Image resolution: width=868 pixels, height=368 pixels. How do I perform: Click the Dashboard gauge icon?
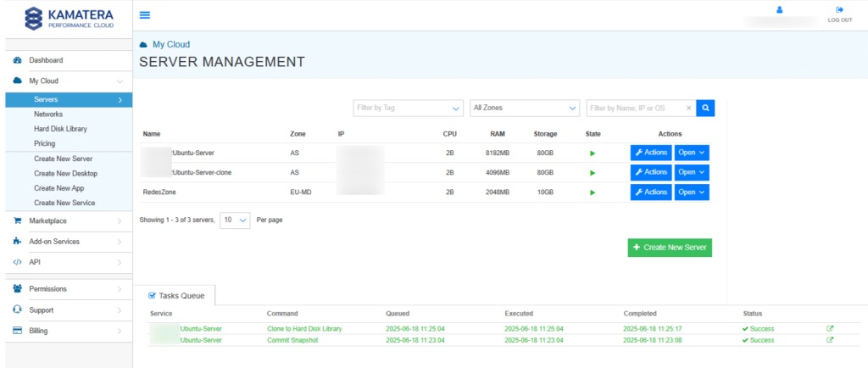17,60
